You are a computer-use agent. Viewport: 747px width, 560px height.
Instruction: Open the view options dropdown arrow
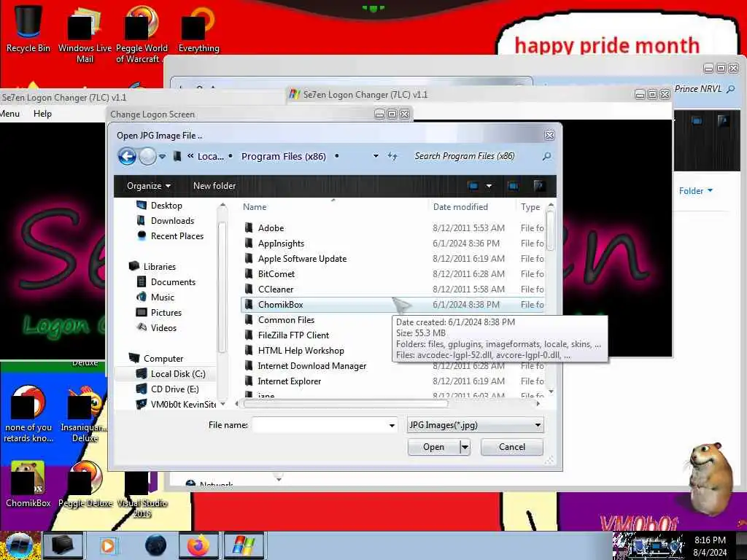489,186
